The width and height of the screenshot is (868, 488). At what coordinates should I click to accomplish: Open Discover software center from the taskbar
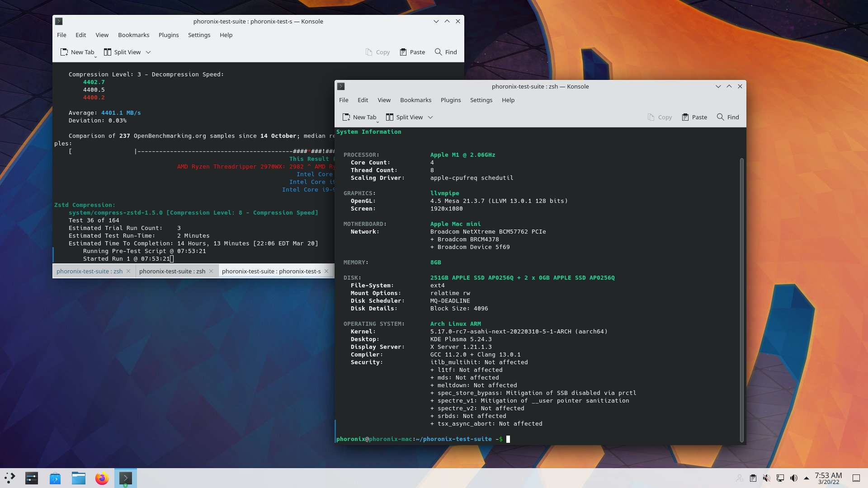(55, 478)
